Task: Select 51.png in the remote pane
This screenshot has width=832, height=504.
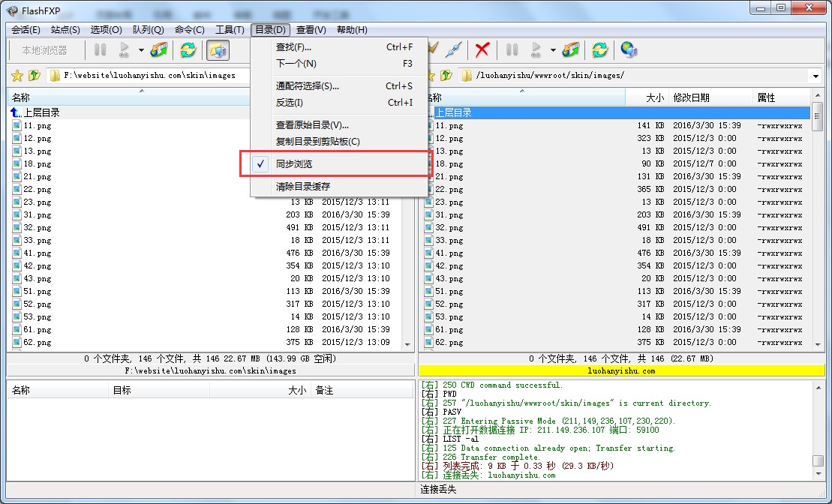Action: [x=449, y=291]
